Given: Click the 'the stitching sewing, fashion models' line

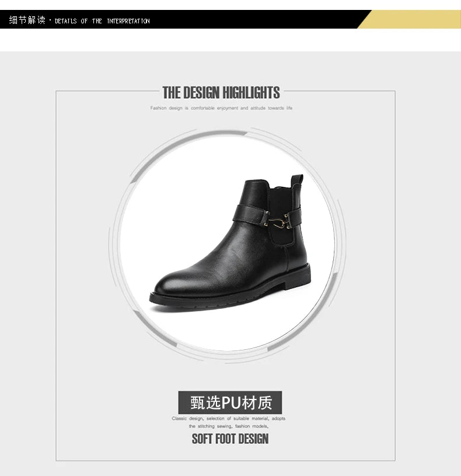Looking at the screenshot, I should pos(229,426).
